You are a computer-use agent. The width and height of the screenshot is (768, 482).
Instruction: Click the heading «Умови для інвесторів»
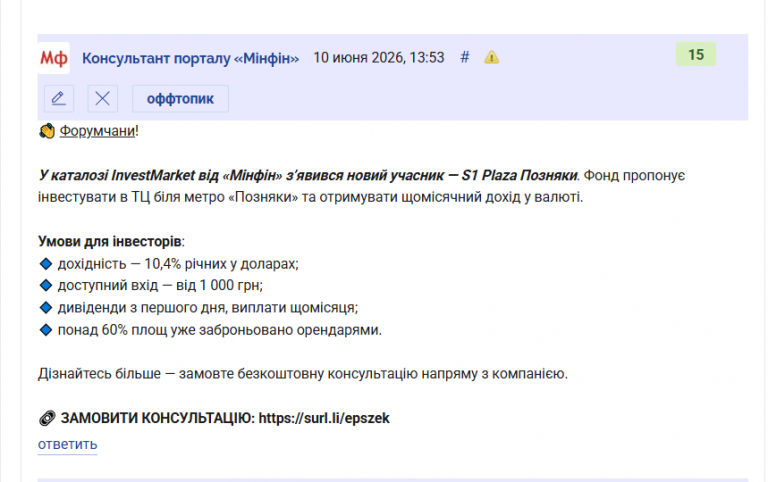tap(110, 241)
